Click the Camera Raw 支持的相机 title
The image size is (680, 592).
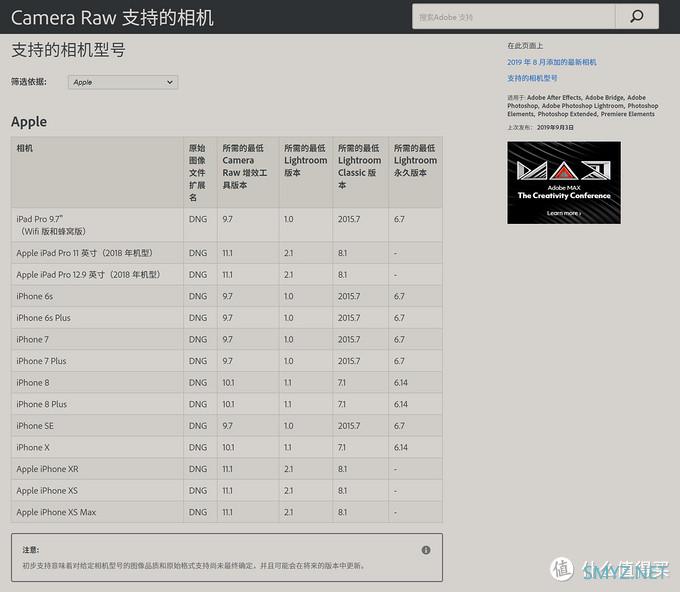pyautogui.click(x=112, y=18)
